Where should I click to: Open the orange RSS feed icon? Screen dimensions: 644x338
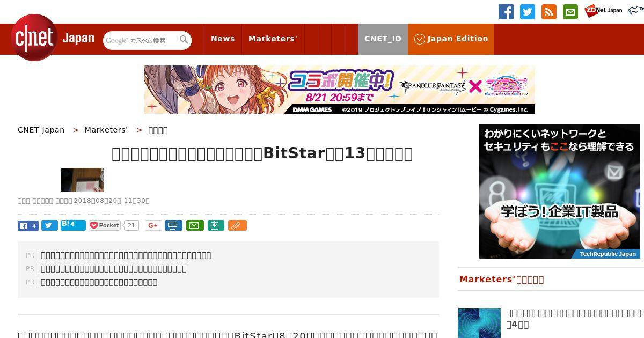point(549,12)
